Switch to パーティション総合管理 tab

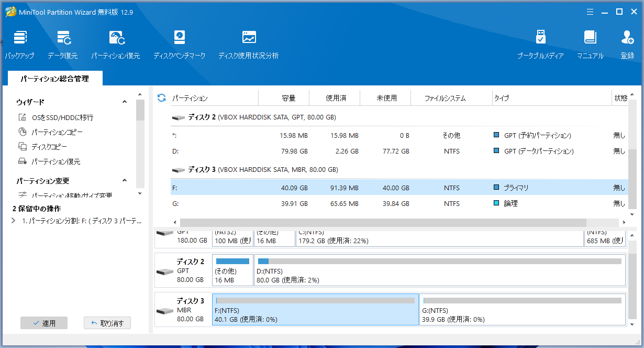click(55, 79)
